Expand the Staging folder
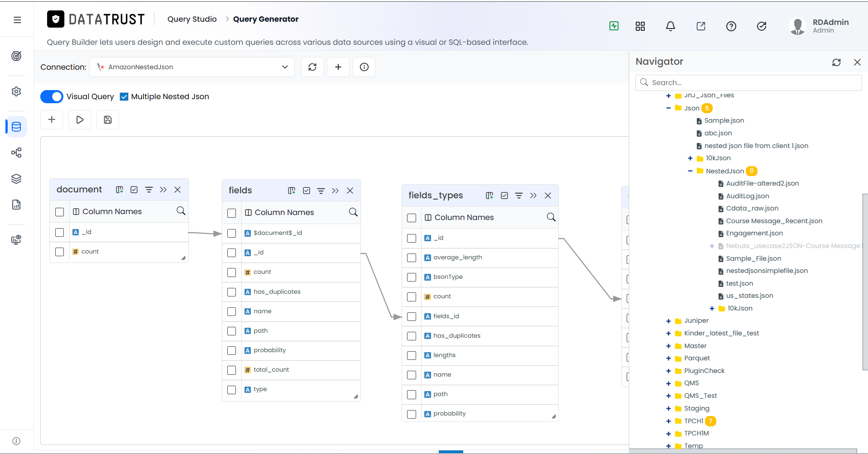Viewport: 868px width, 454px height. click(668, 409)
